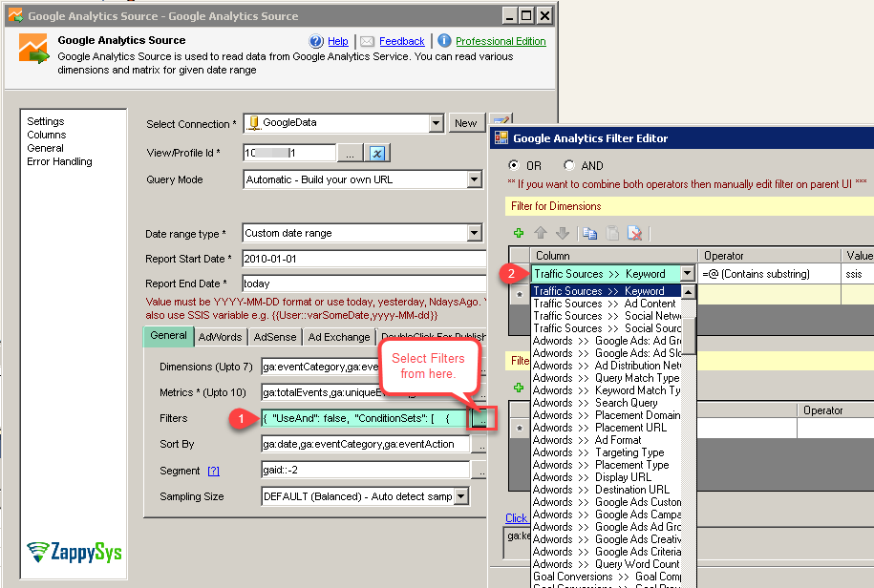Select the General tab above Dimensions
This screenshot has height=588, width=874.
pos(168,336)
